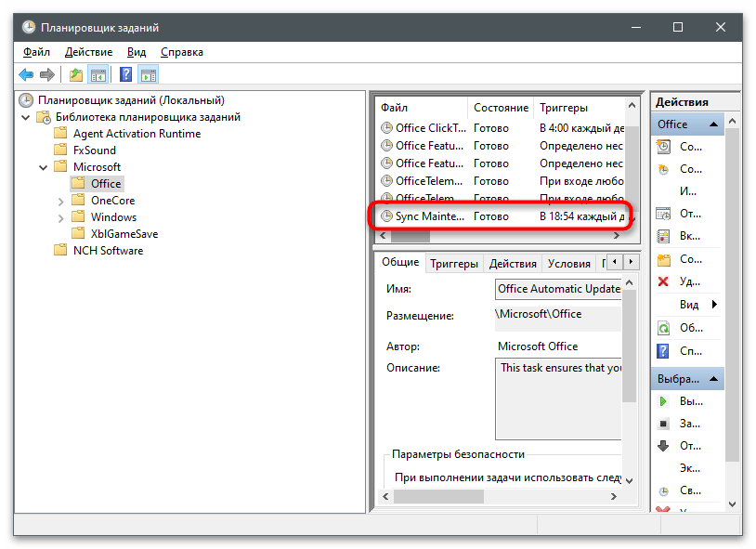Click the yellow folder Со... action icon
This screenshot has height=549, width=756.
click(x=664, y=260)
